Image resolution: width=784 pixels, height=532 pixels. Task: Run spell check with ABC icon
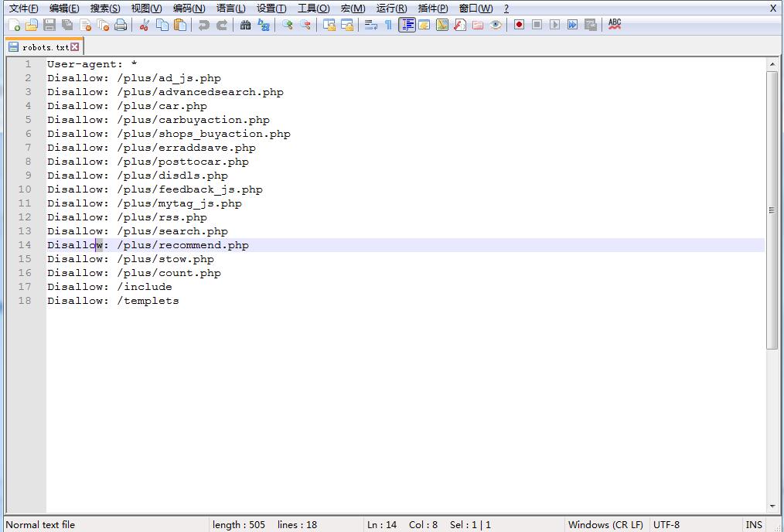pos(614,25)
